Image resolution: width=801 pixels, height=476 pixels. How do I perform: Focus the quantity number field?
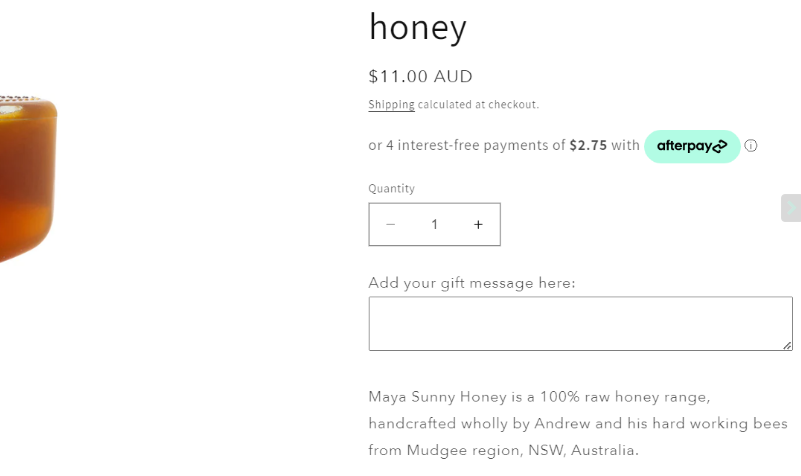click(434, 225)
